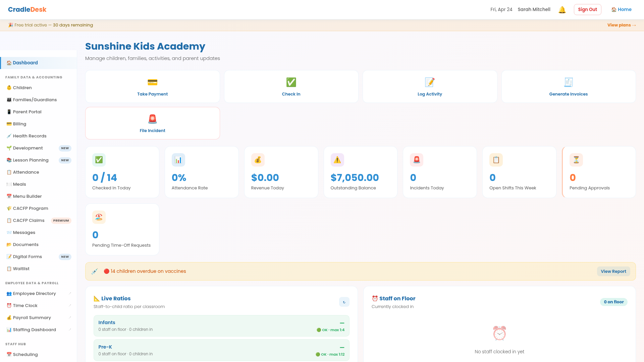
Task: Collapse the Infants ratio row
Action: tap(342, 323)
